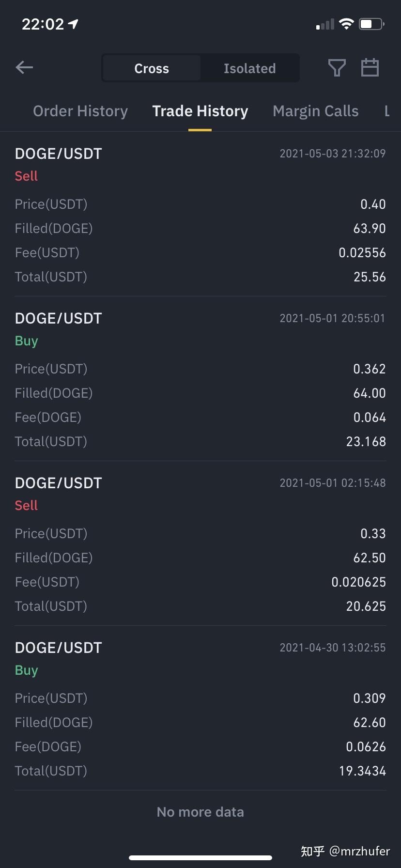
Task: Tap the cellular signal bars icon
Action: tap(325, 24)
